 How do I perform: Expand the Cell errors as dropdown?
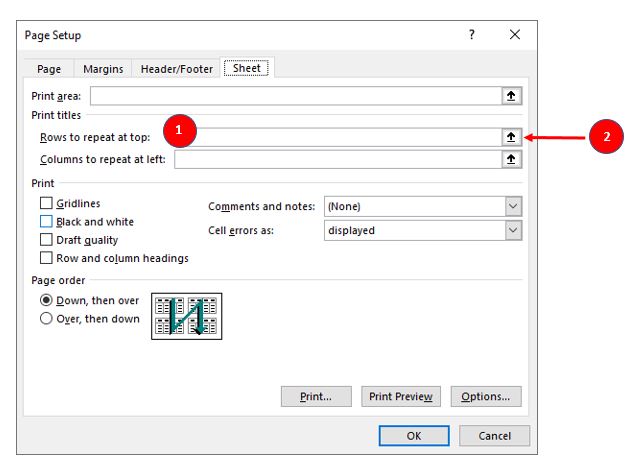513,230
